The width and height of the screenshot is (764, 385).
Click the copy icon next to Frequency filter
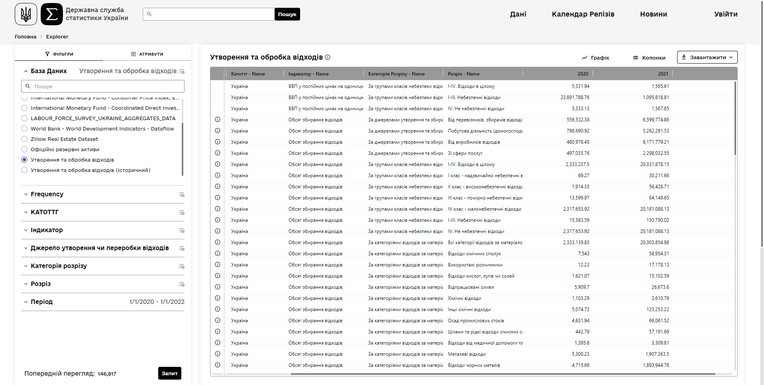[x=182, y=194]
